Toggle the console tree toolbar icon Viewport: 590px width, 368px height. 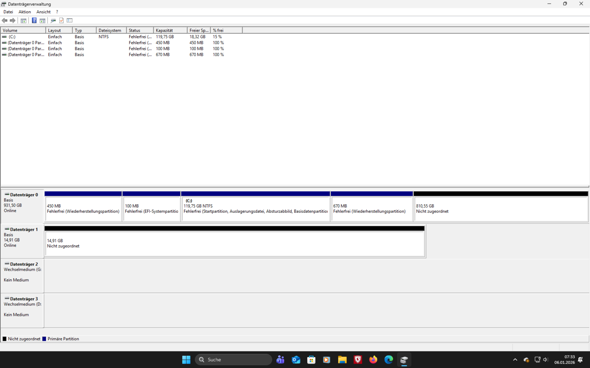coord(23,20)
